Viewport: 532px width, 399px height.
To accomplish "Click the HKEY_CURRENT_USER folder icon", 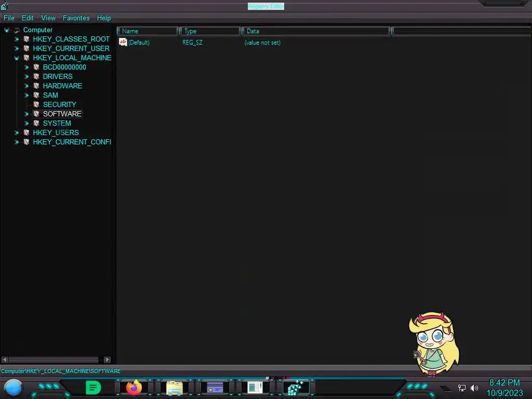I will click(x=26, y=48).
